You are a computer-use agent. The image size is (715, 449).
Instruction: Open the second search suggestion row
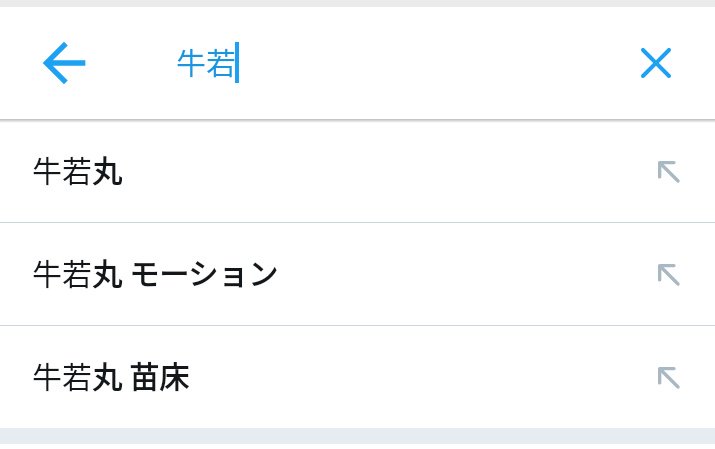point(300,274)
